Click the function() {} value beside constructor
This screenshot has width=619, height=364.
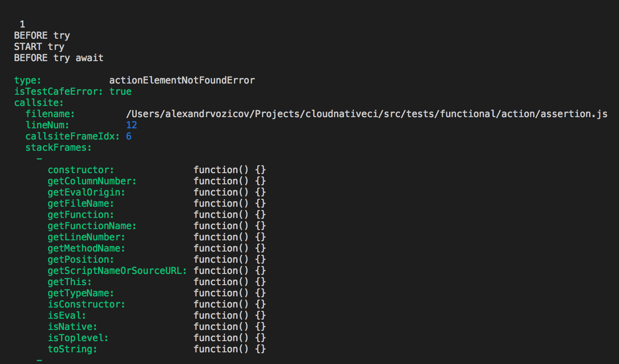coord(230,170)
